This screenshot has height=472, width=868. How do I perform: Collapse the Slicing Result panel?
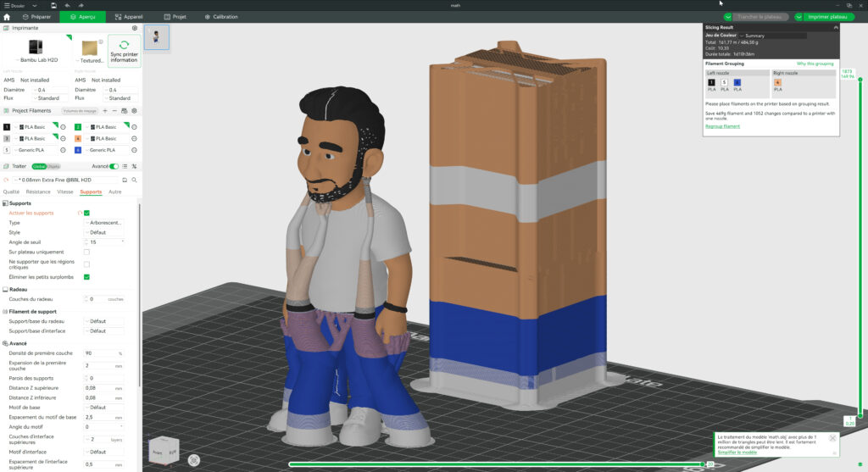tap(835, 27)
